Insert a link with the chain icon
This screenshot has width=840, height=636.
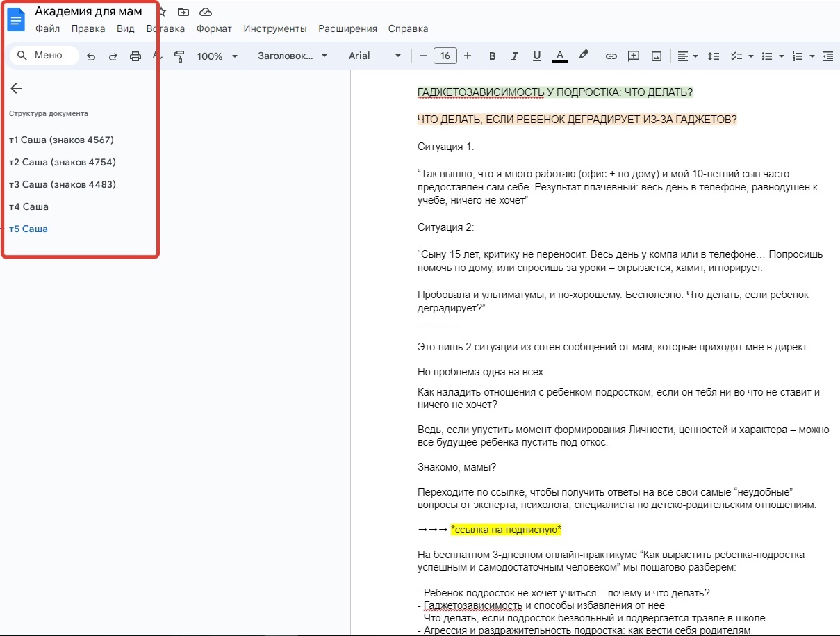611,56
